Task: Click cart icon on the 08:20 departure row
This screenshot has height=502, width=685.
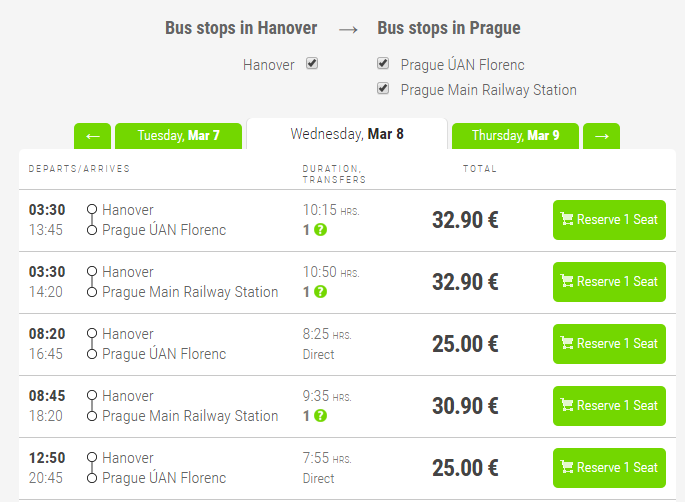Action: [567, 344]
